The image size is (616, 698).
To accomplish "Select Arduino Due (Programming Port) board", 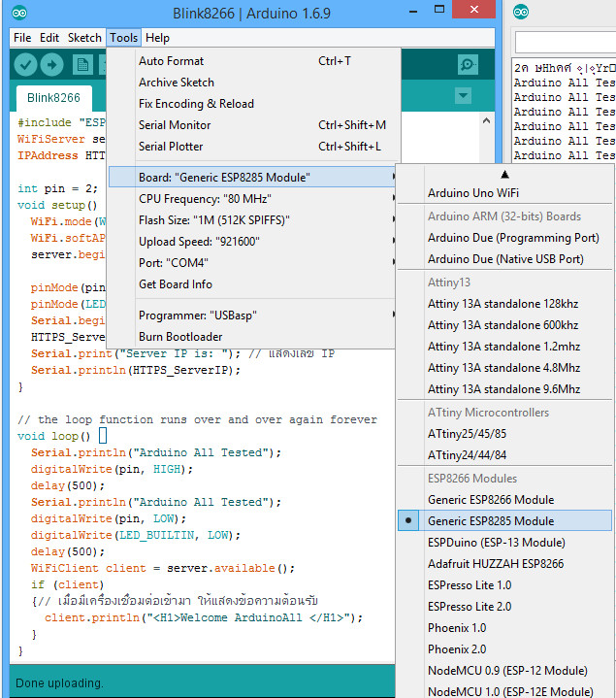I will pyautogui.click(x=504, y=238).
